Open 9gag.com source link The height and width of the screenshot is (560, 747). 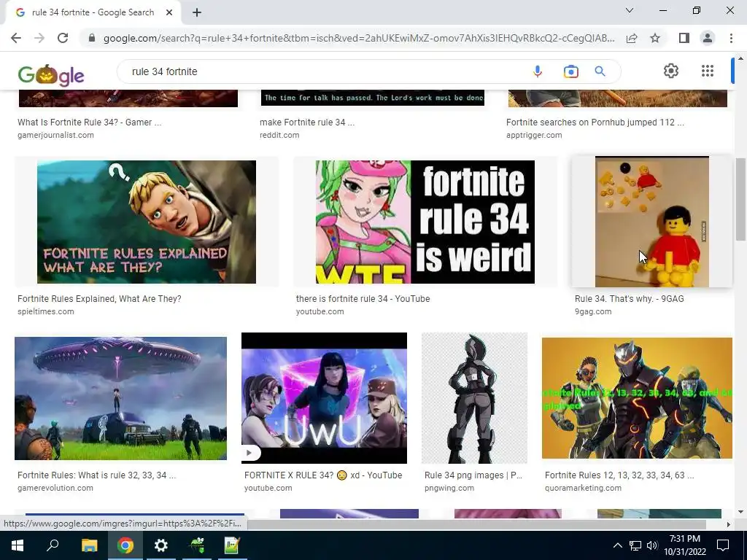(593, 312)
